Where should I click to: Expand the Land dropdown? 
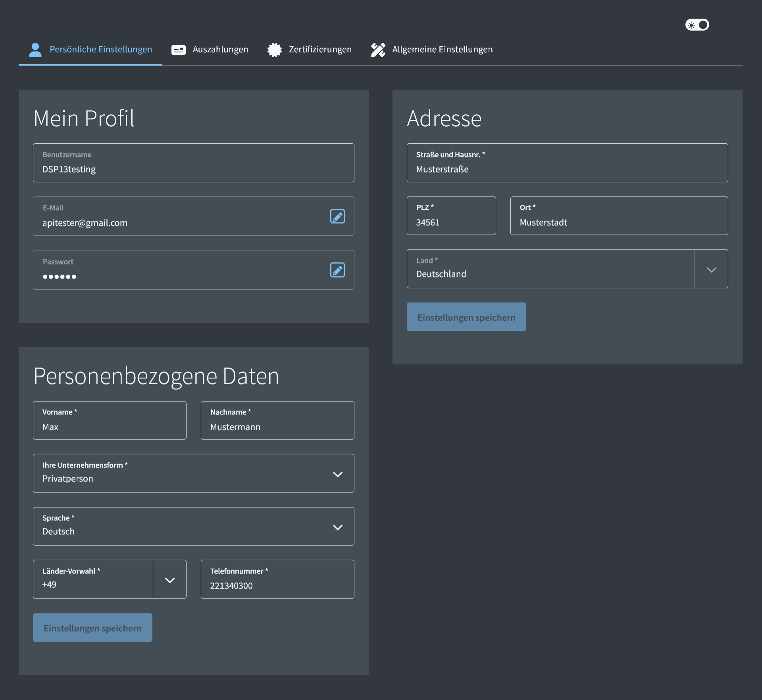(x=711, y=269)
